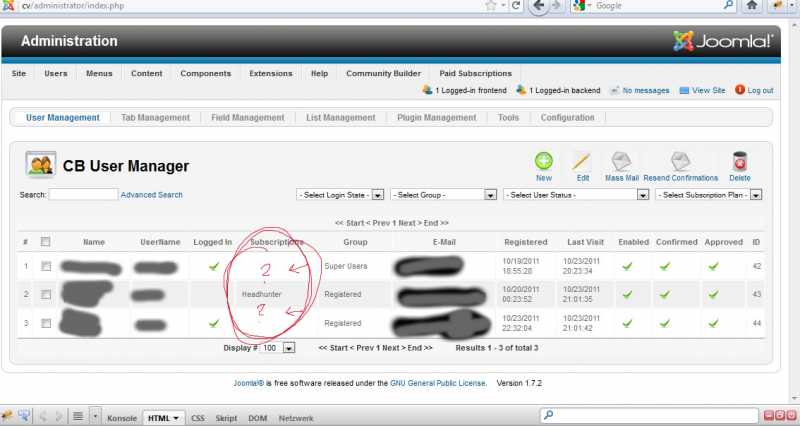
Task: Switch to Tab Management tab
Action: tap(155, 117)
